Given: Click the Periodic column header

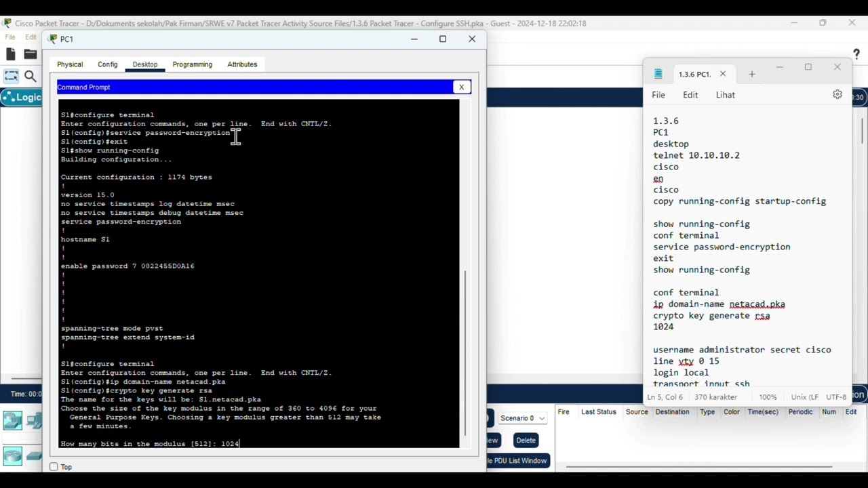Looking at the screenshot, I should click(800, 412).
